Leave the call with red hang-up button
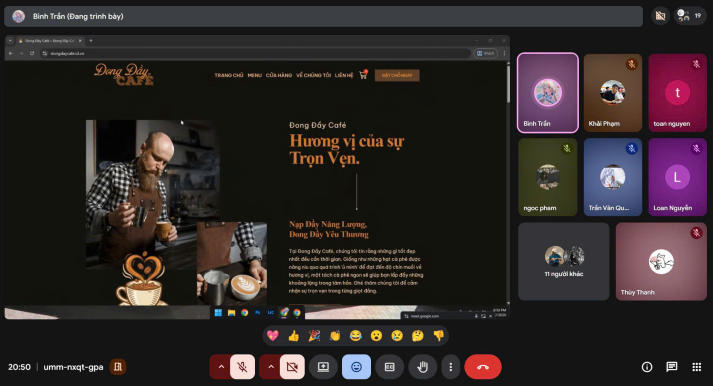The image size is (713, 386). pyautogui.click(x=483, y=367)
